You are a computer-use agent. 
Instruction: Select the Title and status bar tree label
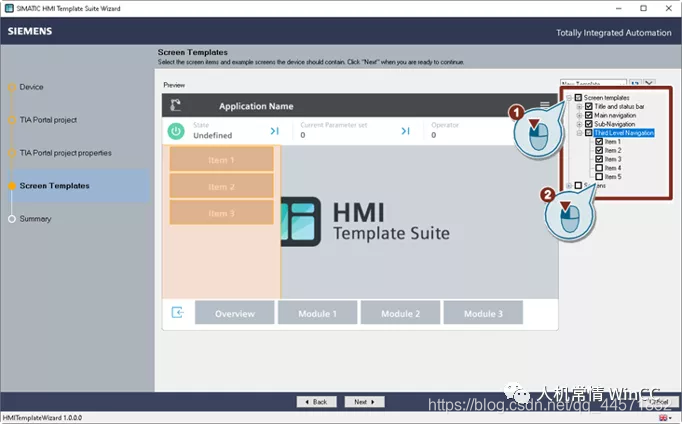619,106
